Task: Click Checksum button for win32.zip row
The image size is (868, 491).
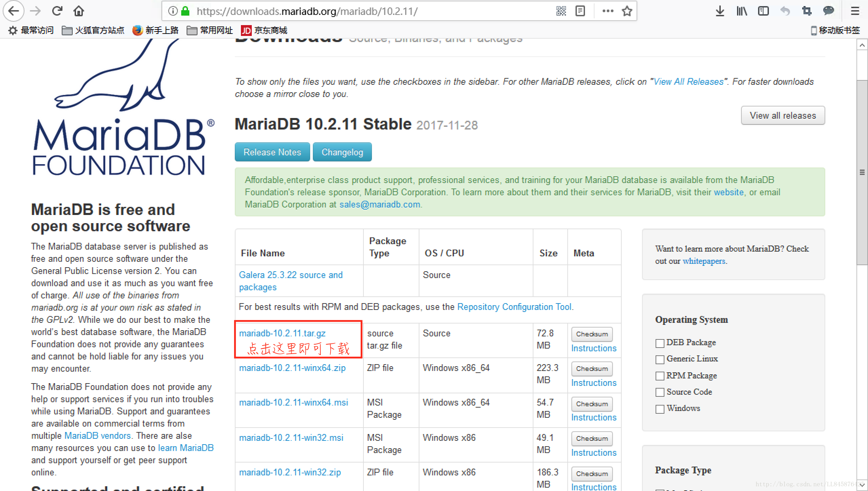Action: (592, 474)
